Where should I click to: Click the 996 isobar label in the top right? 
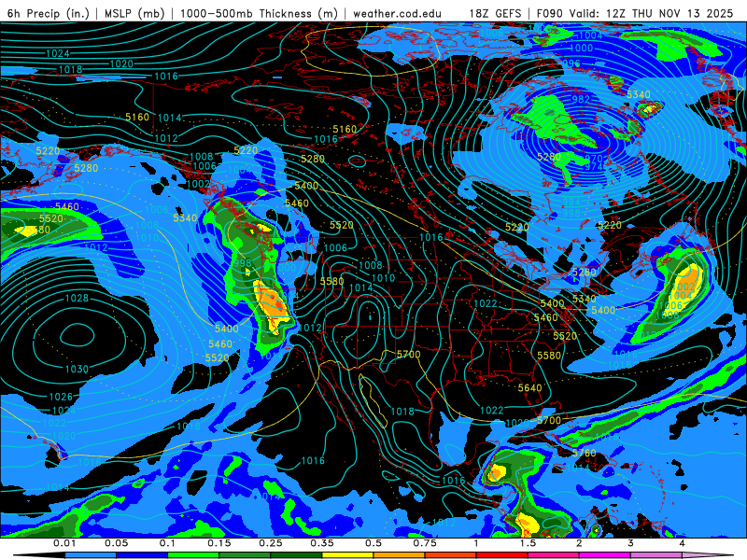point(571,63)
